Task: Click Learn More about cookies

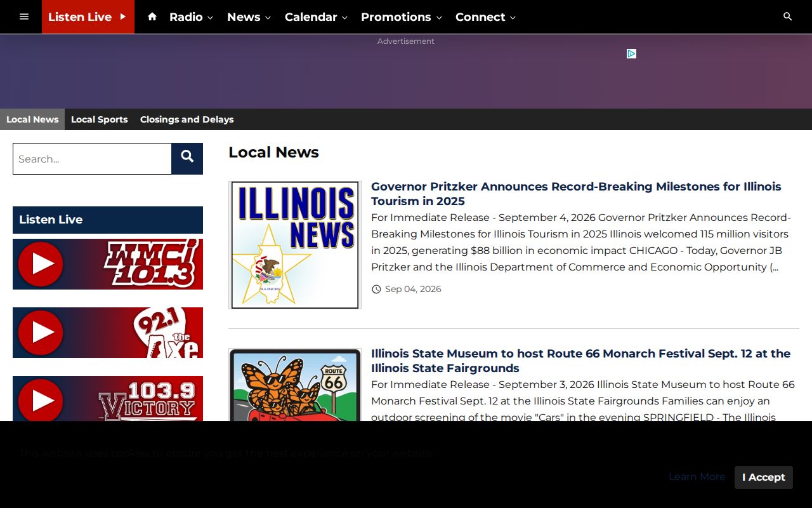Action: pyautogui.click(x=697, y=477)
